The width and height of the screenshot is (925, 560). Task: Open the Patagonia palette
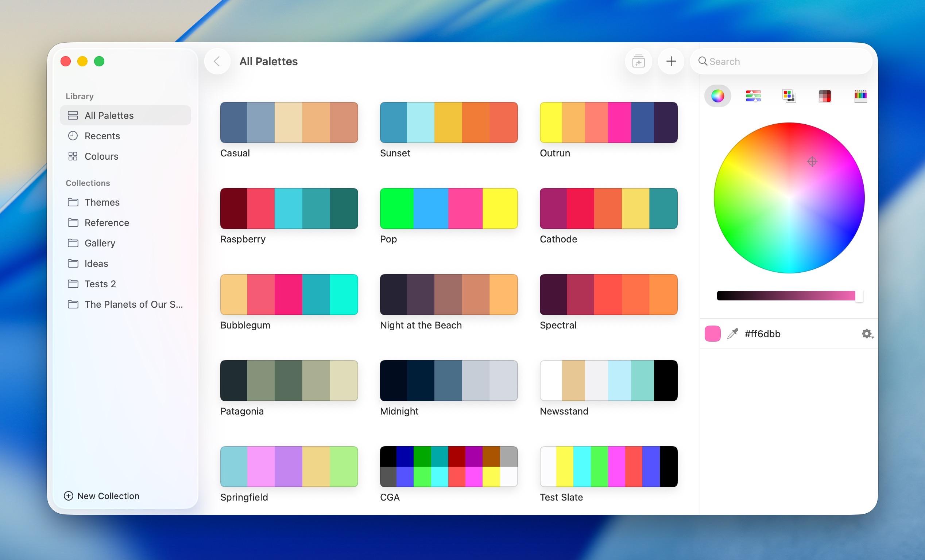(289, 380)
